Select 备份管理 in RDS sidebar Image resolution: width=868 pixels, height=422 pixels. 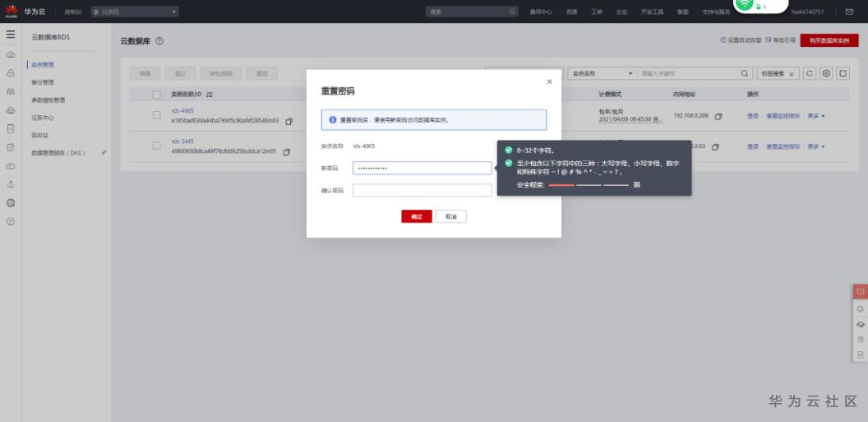pos(43,82)
